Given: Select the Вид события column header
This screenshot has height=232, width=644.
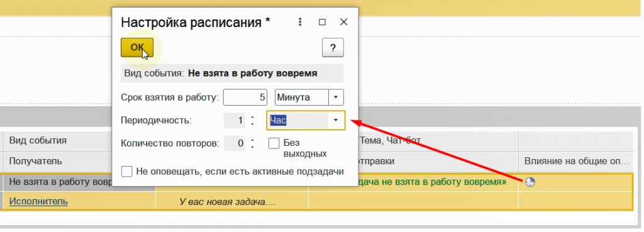Looking at the screenshot, I should pos(38,140).
